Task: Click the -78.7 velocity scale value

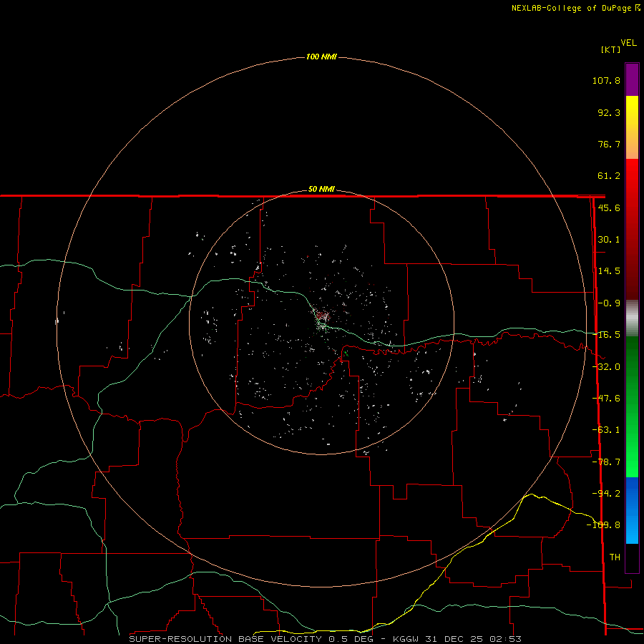Action: pyautogui.click(x=606, y=462)
